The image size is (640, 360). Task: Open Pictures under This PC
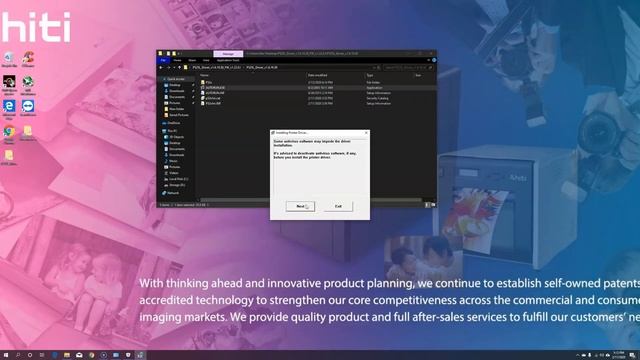click(175, 167)
